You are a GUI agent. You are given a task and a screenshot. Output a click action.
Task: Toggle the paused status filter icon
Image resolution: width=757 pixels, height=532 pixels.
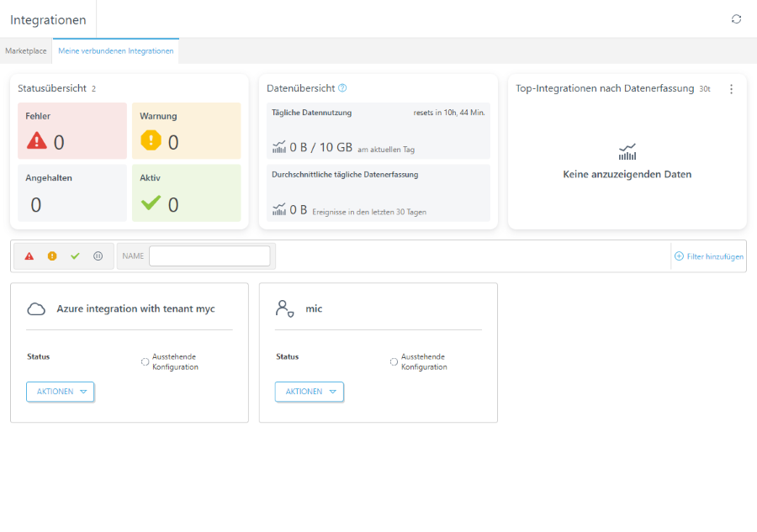98,256
